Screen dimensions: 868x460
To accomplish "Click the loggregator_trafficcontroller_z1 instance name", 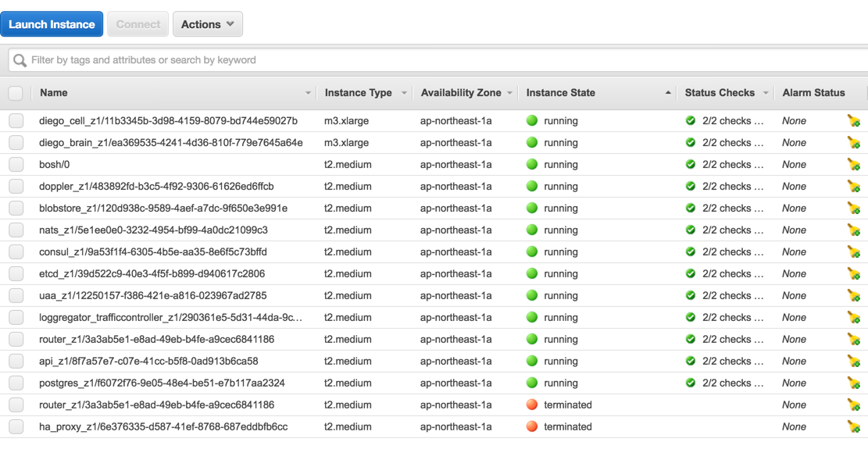I will click(170, 318).
